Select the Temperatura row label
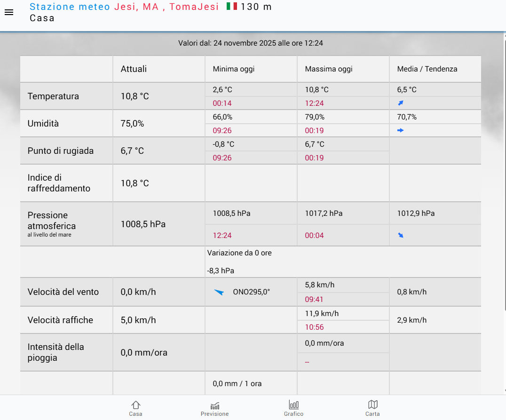Image resolution: width=506 pixels, height=420 pixels. coord(53,96)
